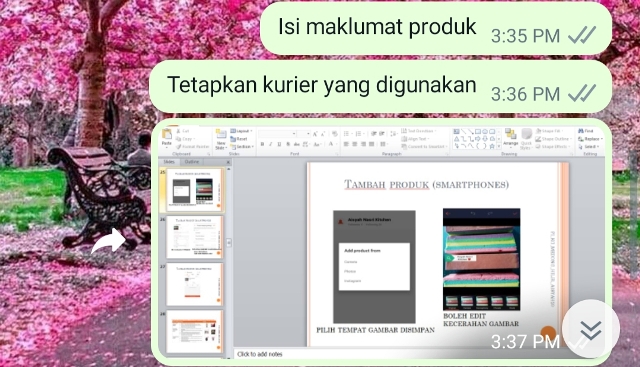Viewport: 640px width, 367px height.
Task: Click the Italic formatting icon
Action: click(270, 144)
